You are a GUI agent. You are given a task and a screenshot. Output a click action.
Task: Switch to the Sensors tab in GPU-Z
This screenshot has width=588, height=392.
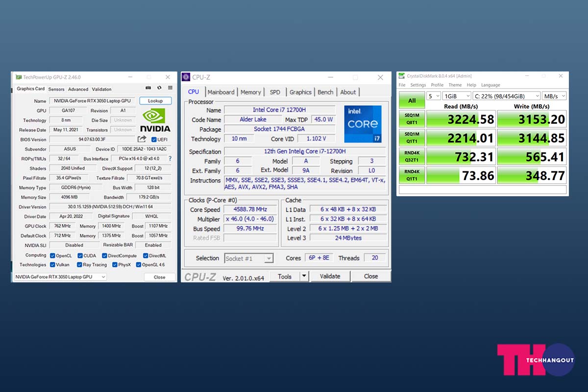(x=56, y=89)
